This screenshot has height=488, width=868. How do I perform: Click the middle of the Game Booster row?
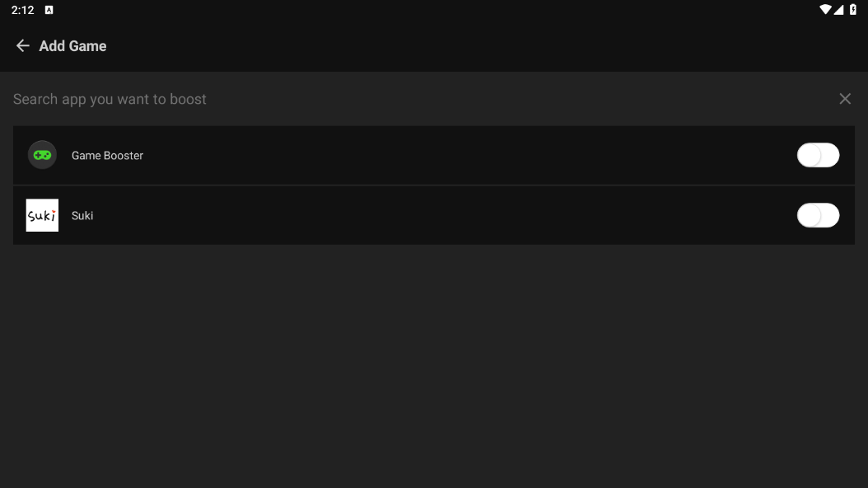click(434, 155)
